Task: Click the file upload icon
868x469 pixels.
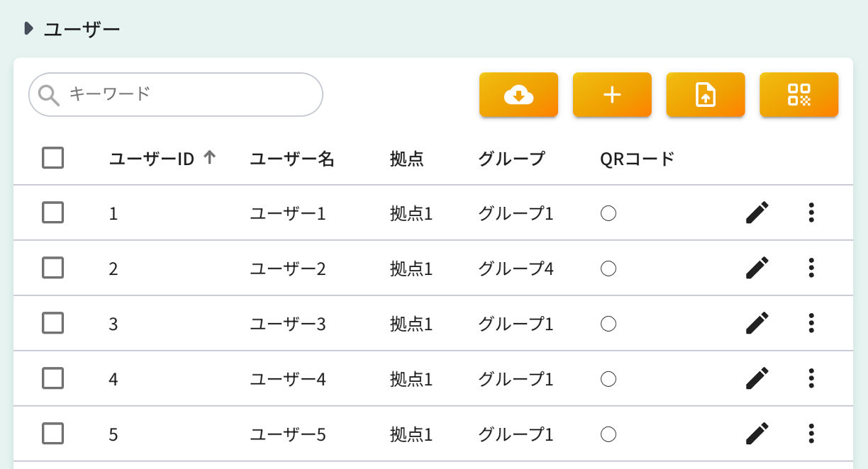Action: 706,94
